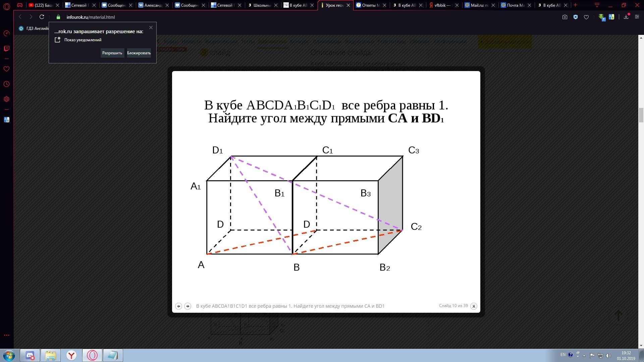This screenshot has height=362, width=644.
Task: Click the Блокировать button
Action: click(139, 53)
